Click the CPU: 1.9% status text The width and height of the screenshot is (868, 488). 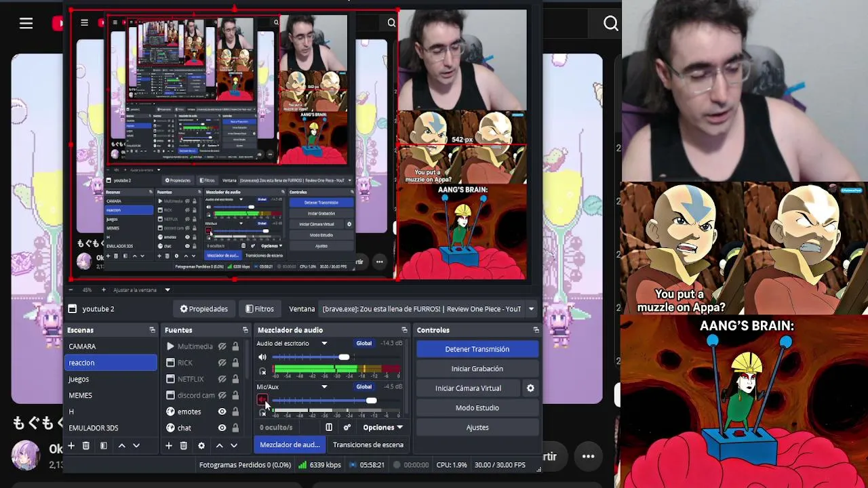pyautogui.click(x=452, y=465)
